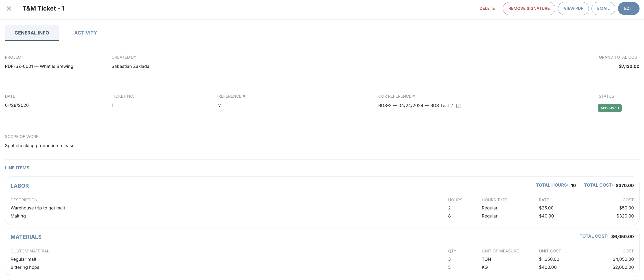Click the APPROVED status badge

click(609, 108)
